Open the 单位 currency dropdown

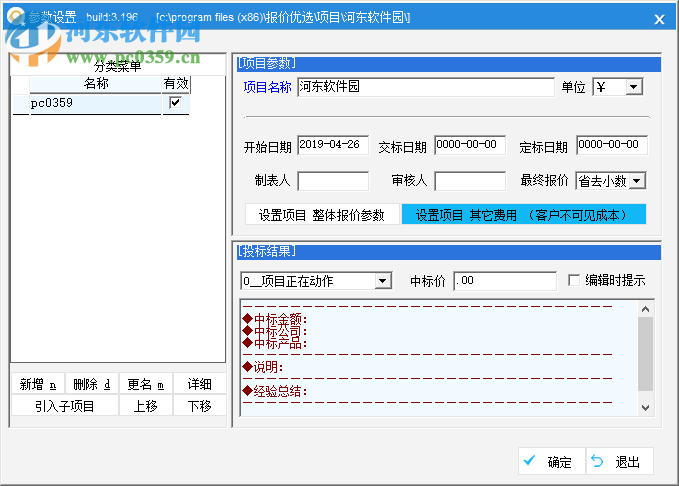click(x=633, y=87)
